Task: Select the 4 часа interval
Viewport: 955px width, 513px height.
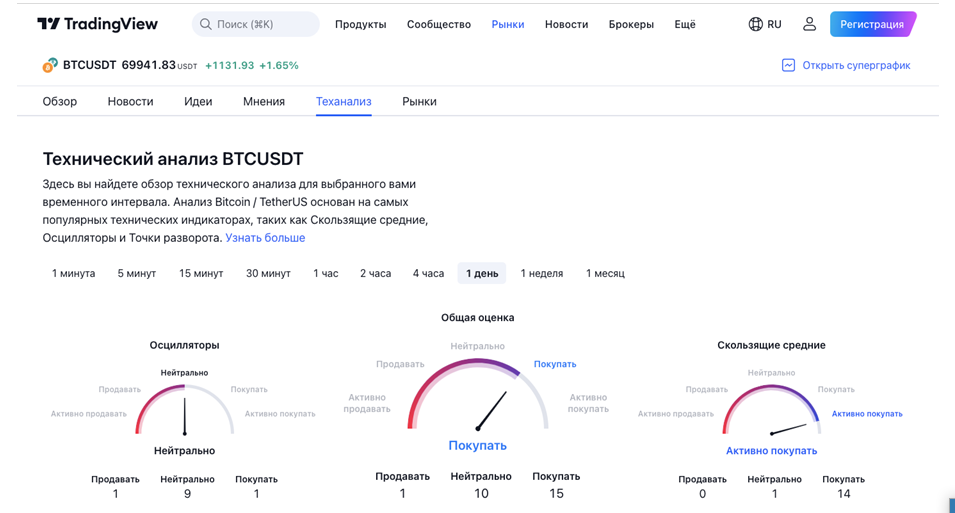Action: coord(428,274)
